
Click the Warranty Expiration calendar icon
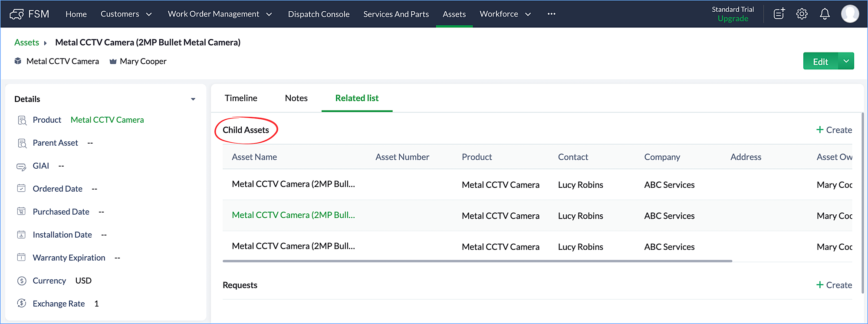click(x=21, y=257)
